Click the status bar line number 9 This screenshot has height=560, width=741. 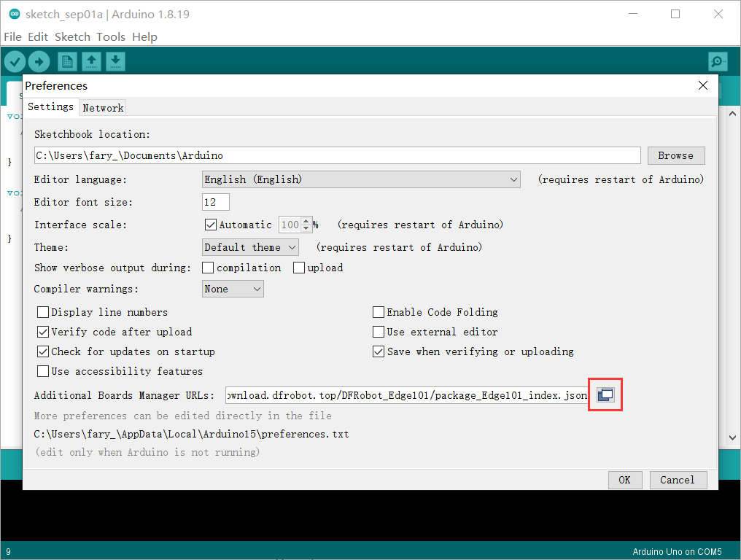tap(8, 551)
